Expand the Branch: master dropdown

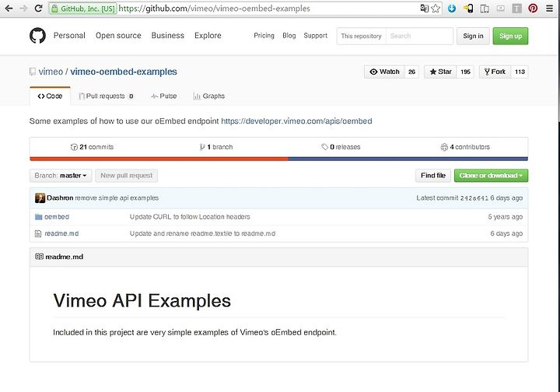[x=61, y=176]
